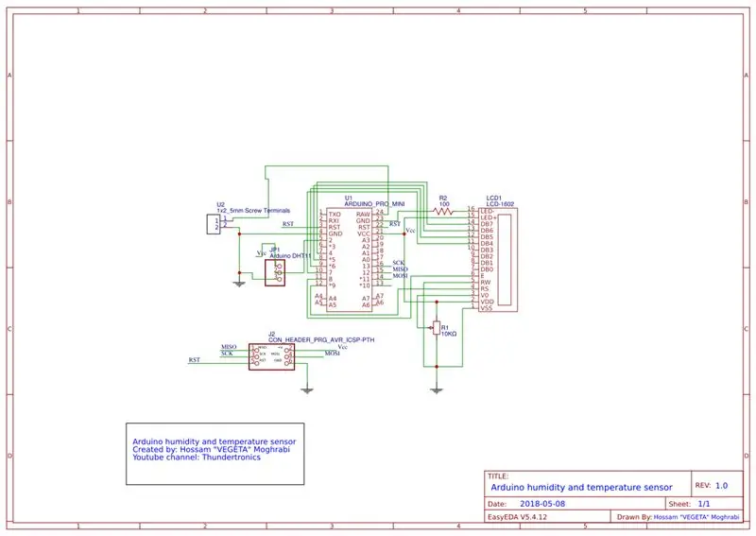The width and height of the screenshot is (756, 536).
Task: Click the ground symbol beside DHT11 header JP1
Action: (239, 284)
